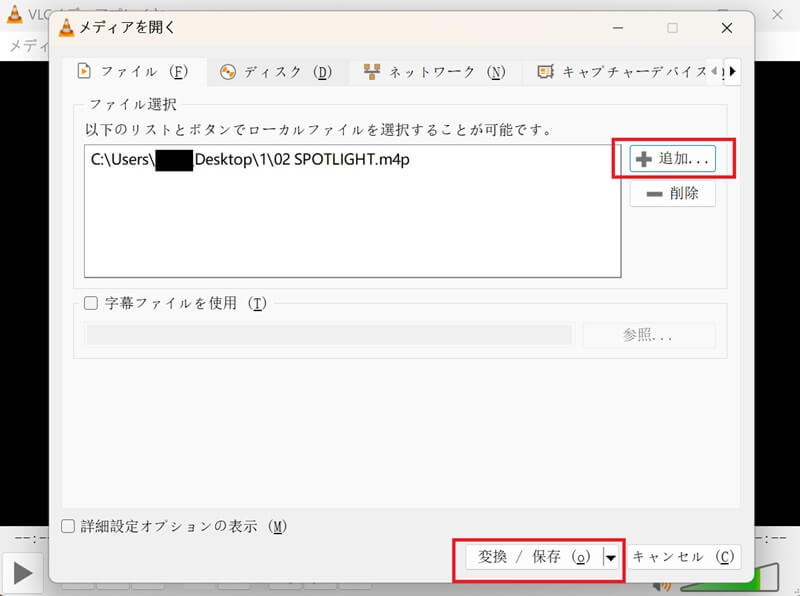Click the capture device icon on tab
This screenshot has width=800, height=596.
(545, 72)
